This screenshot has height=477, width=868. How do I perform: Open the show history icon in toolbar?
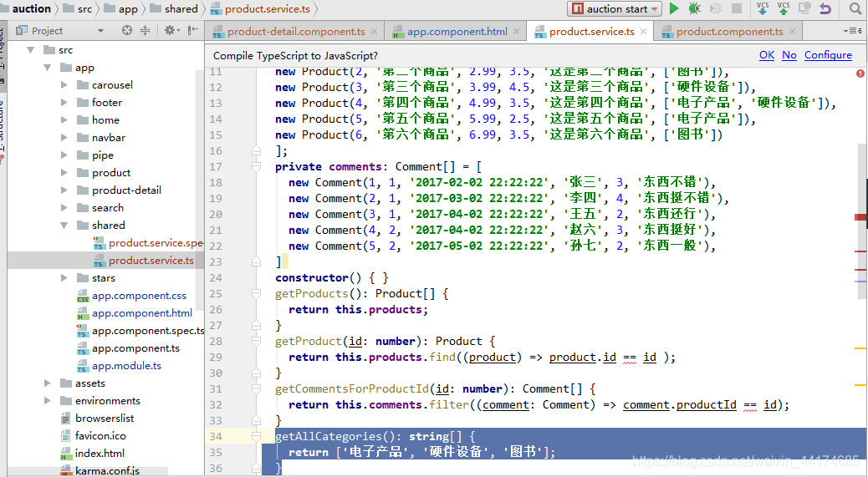tap(804, 8)
